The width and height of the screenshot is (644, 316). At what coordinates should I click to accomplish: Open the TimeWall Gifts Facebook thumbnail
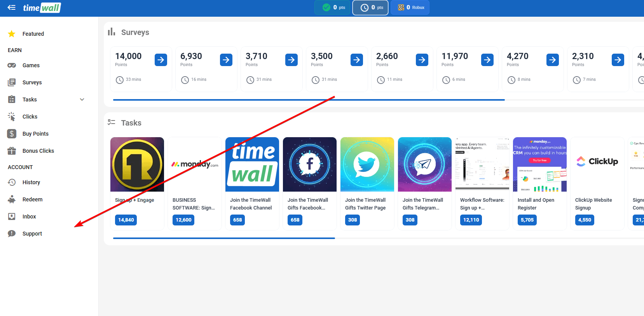(x=310, y=164)
